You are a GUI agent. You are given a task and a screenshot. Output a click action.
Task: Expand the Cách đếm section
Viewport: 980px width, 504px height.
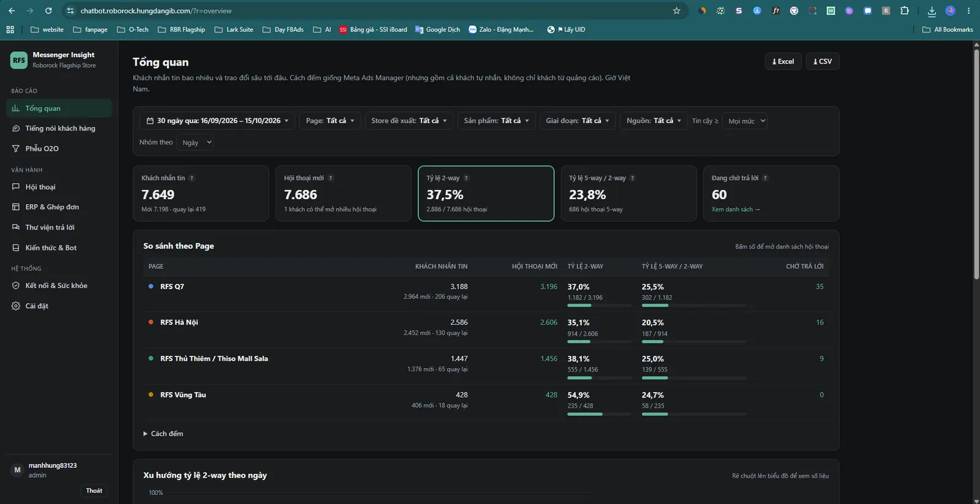click(164, 434)
